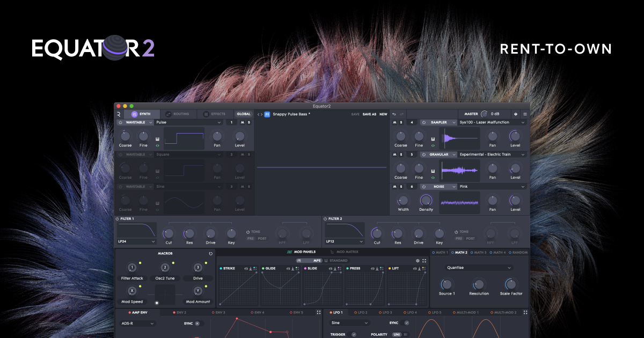Open the Sys100 - Lazer Malfunction sample dropdown
644x338 pixels.
pyautogui.click(x=492, y=122)
